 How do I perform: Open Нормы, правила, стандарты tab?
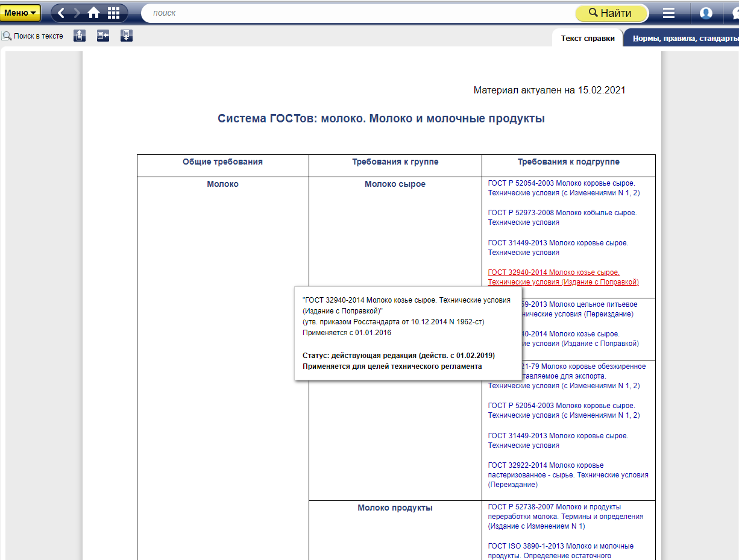[684, 39]
